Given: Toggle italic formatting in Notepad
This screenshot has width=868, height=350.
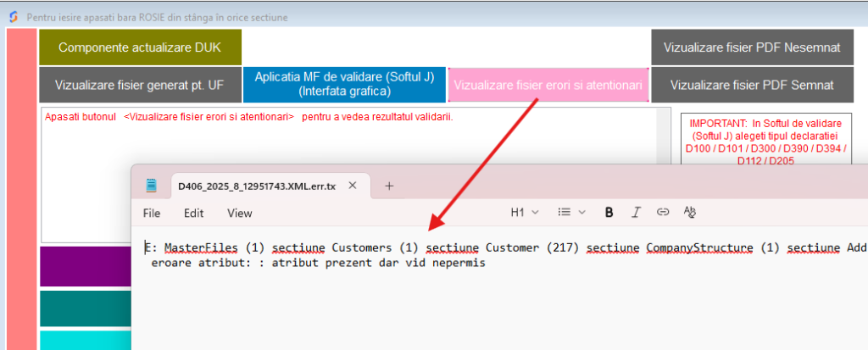Looking at the screenshot, I should [x=636, y=213].
